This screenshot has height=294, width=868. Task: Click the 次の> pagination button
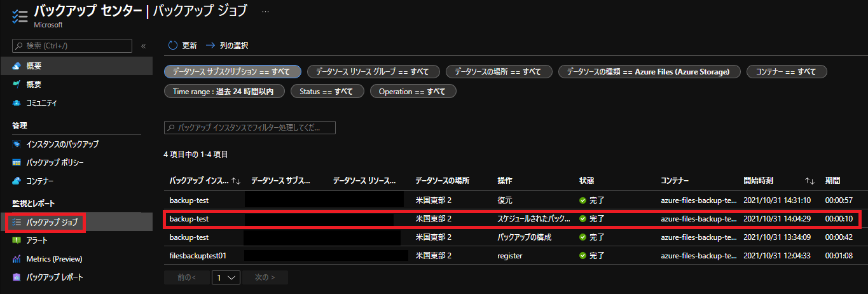point(265,277)
